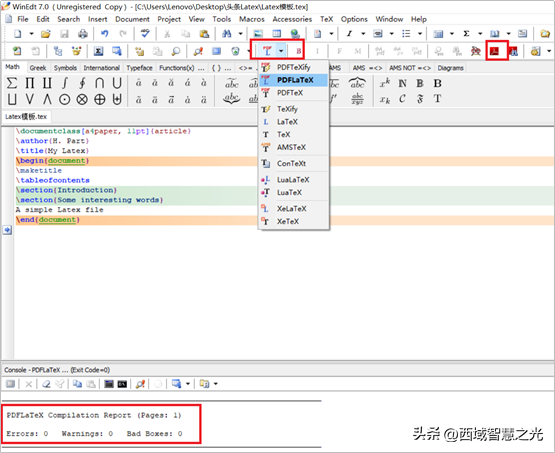The height and width of the screenshot is (453, 555).
Task: Open the console folder dropdown arrow
Action: coord(216,384)
